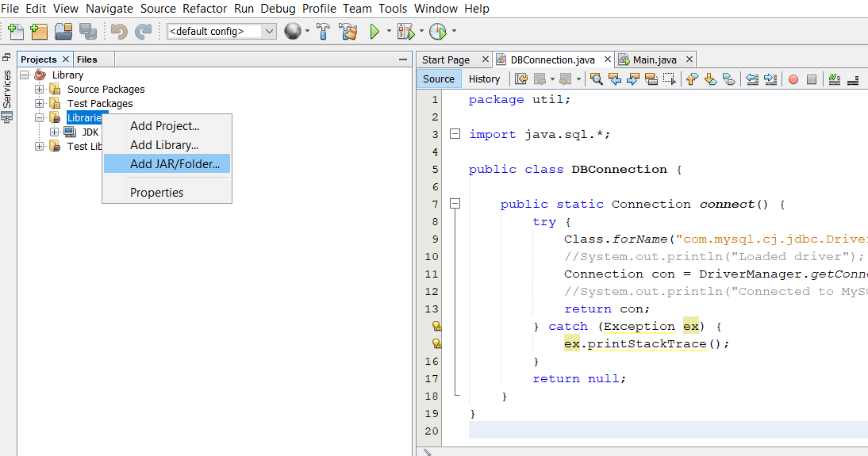Click the Last Edit icon
The width and height of the screenshot is (868, 456).
(x=521, y=79)
